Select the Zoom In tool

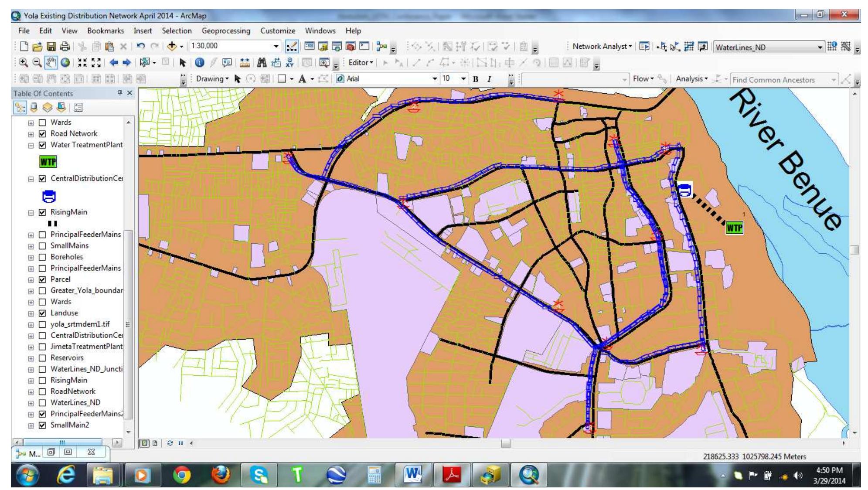[23, 62]
